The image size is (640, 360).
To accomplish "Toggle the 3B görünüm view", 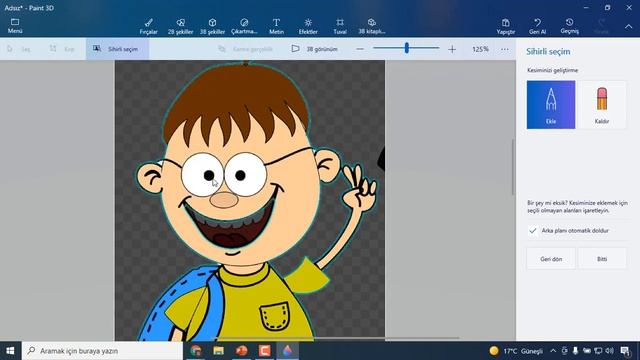I will point(315,49).
